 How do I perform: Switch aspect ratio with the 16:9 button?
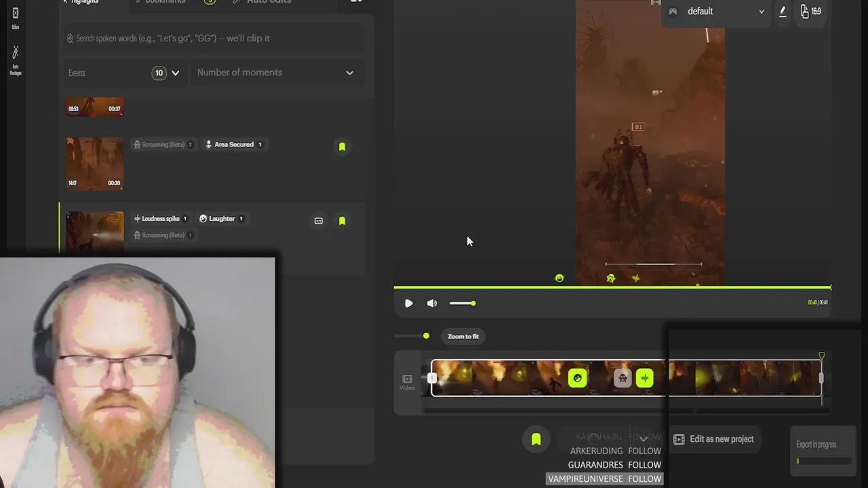[x=810, y=12]
